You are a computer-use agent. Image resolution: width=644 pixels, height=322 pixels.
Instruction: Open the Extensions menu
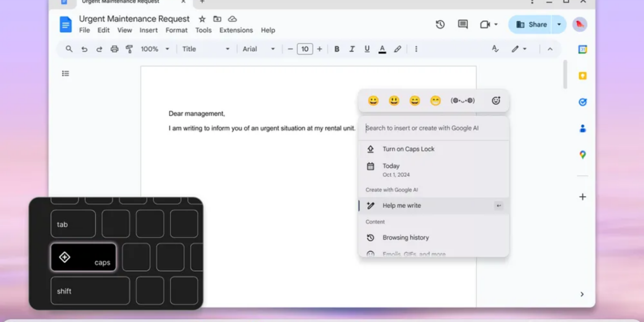pyautogui.click(x=236, y=30)
